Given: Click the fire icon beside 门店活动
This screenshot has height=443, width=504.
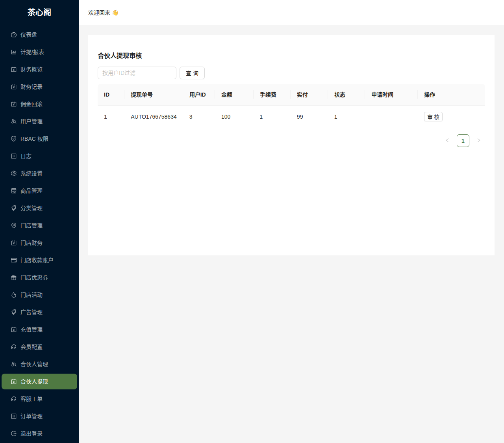Looking at the screenshot, I should 14,295.
